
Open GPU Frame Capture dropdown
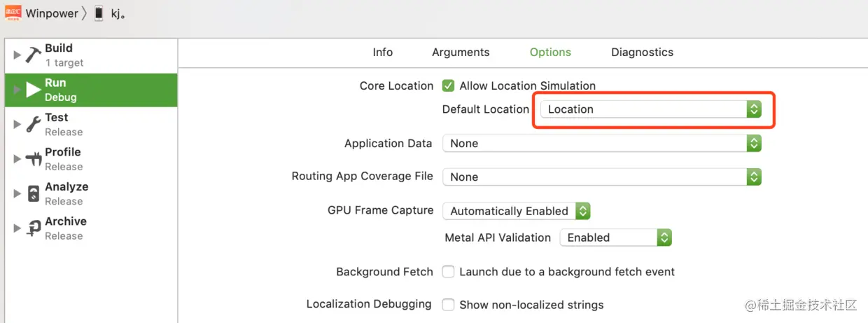[517, 211]
